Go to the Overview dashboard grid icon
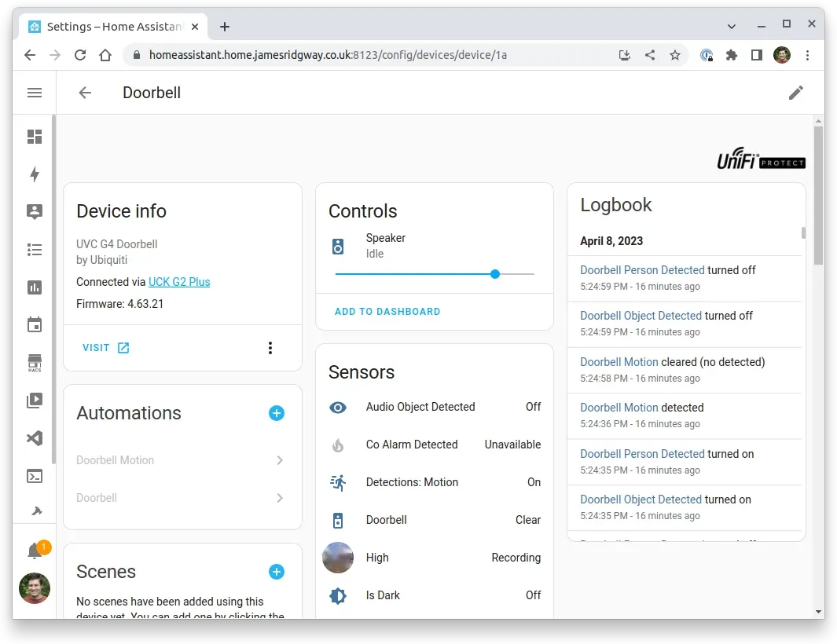837x644 pixels. pos(34,136)
